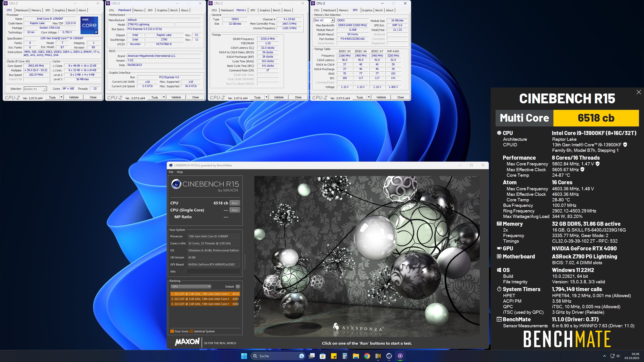Click Validate in the SPD CPU-Z window
Screen dimensions: 644x362
pos(381,97)
